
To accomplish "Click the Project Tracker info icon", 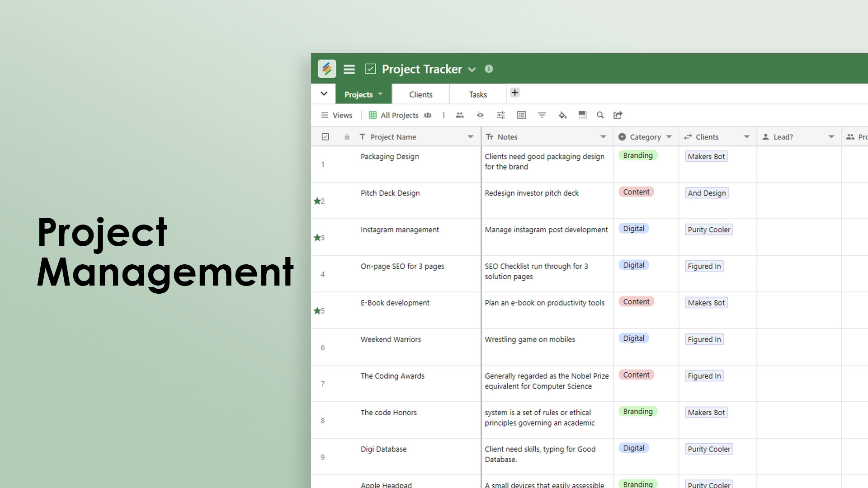I will (x=489, y=69).
